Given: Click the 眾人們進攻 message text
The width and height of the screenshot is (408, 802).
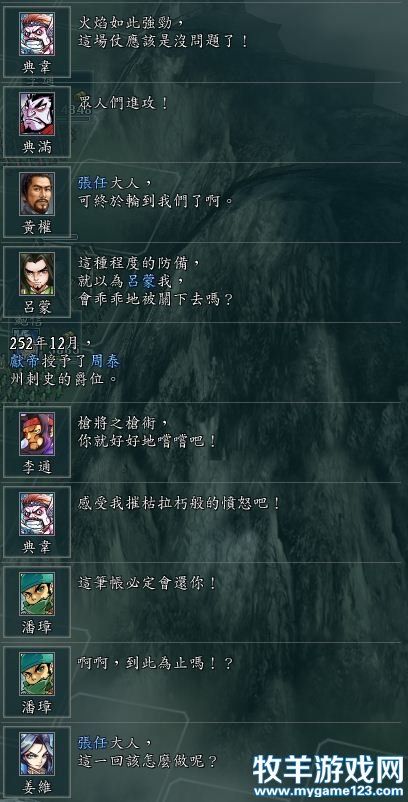Looking at the screenshot, I should 123,103.
